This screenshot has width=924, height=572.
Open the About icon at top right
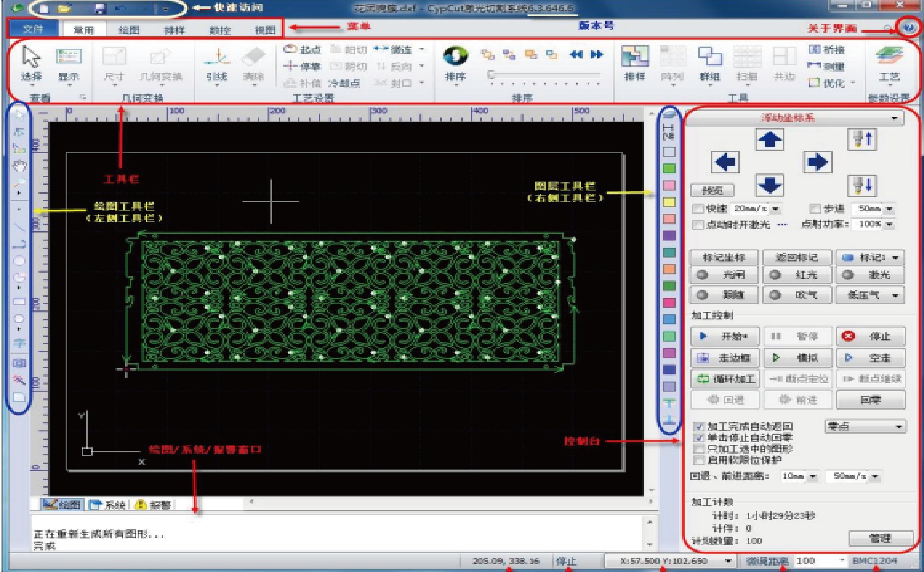pyautogui.click(x=909, y=28)
